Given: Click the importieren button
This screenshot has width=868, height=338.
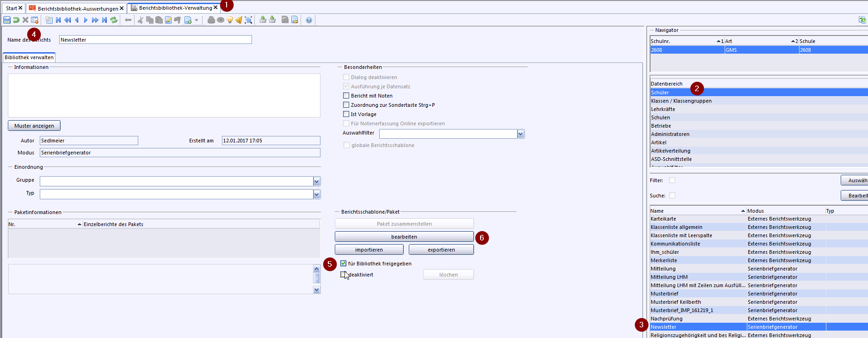Looking at the screenshot, I should pos(369,250).
